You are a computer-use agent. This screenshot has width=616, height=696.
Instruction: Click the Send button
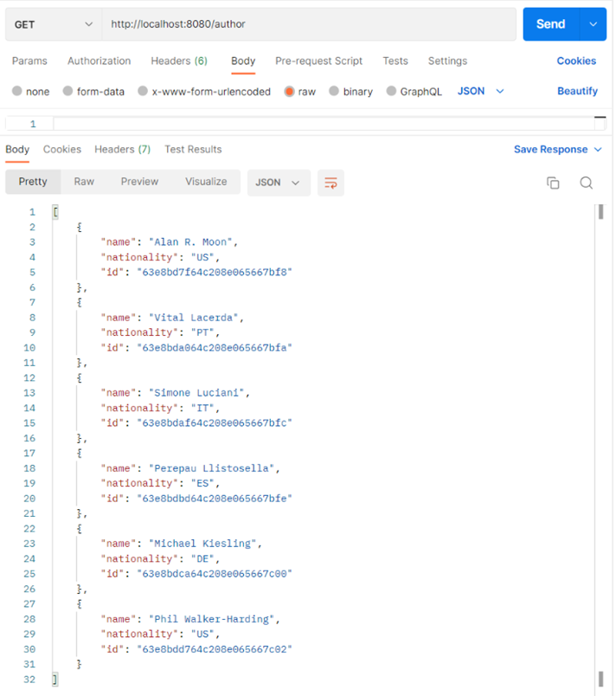pyautogui.click(x=550, y=24)
